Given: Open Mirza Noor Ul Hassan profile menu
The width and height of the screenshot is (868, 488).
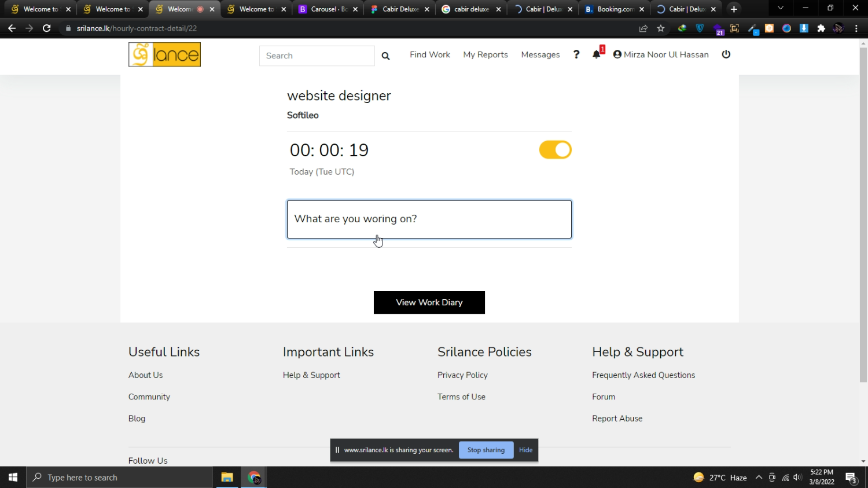Looking at the screenshot, I should point(661,54).
